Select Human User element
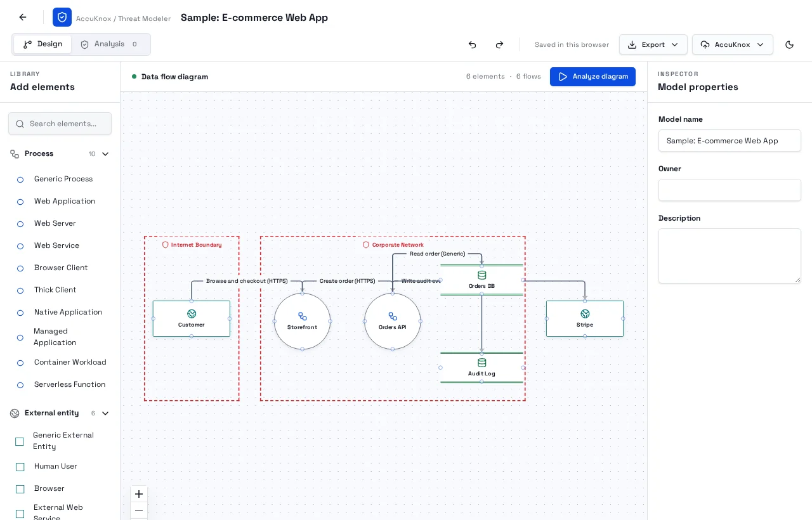 pos(60,467)
